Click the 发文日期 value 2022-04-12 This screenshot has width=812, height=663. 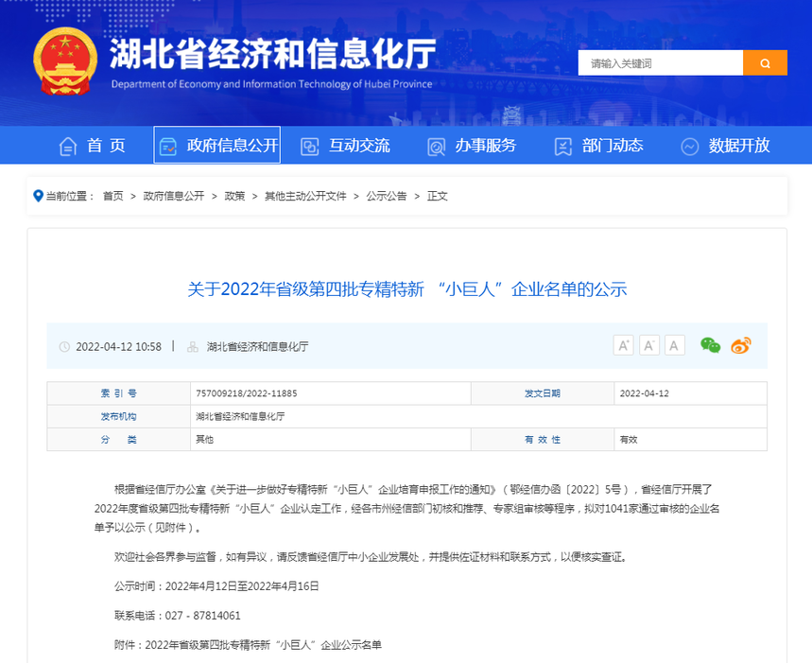(x=645, y=393)
